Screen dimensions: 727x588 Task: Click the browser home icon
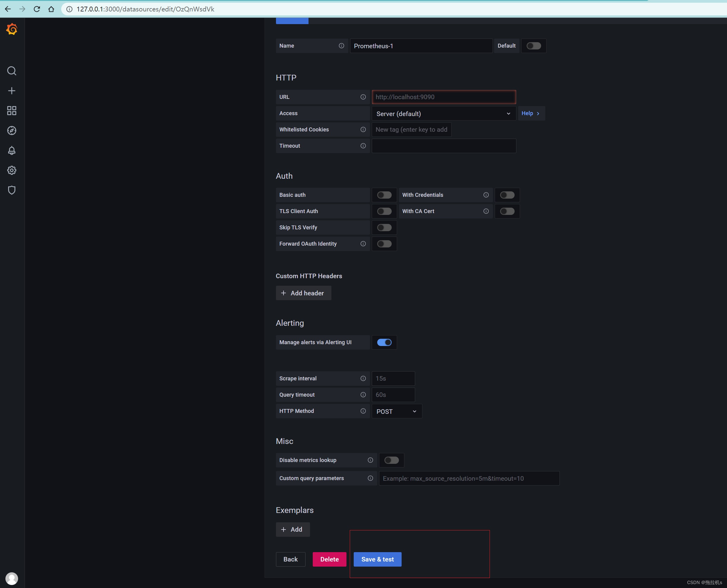click(51, 9)
